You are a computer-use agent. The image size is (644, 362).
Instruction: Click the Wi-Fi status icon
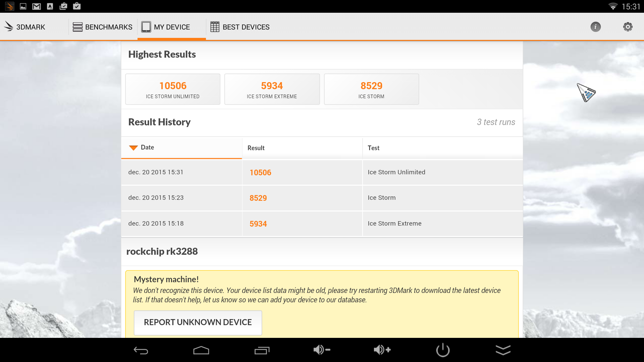tap(613, 6)
